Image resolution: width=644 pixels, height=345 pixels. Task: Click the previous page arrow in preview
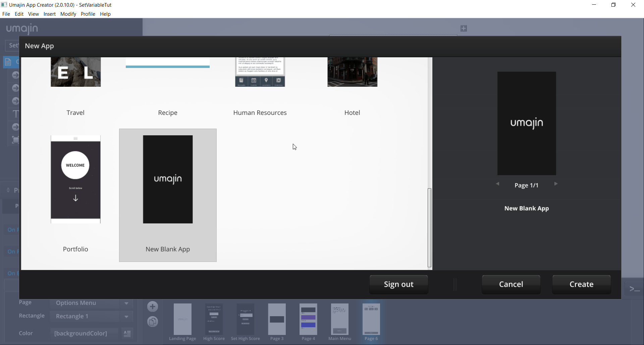(498, 184)
